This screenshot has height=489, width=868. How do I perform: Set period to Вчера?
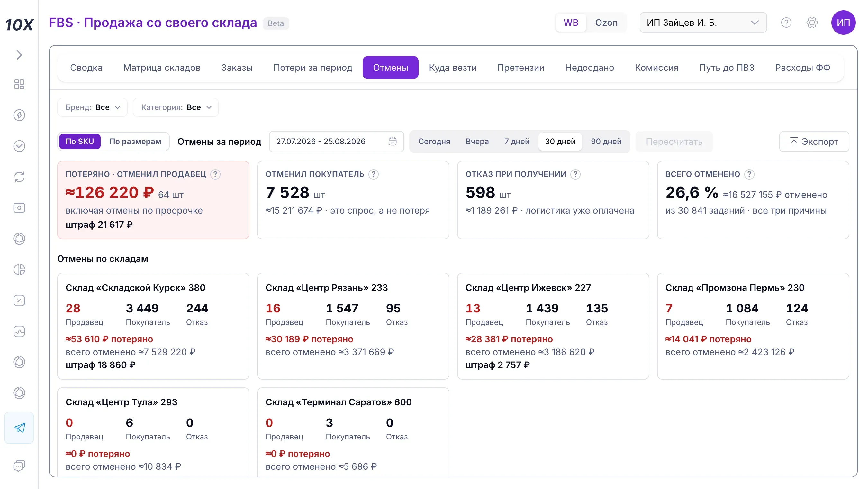(477, 141)
